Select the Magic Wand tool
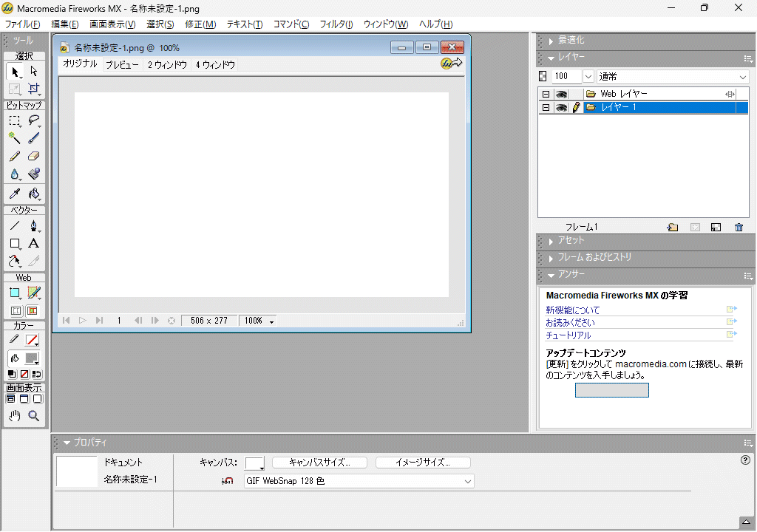 [x=15, y=137]
